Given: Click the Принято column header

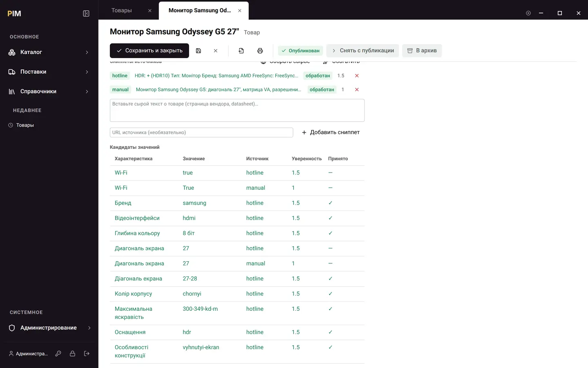Looking at the screenshot, I should coord(338,159).
